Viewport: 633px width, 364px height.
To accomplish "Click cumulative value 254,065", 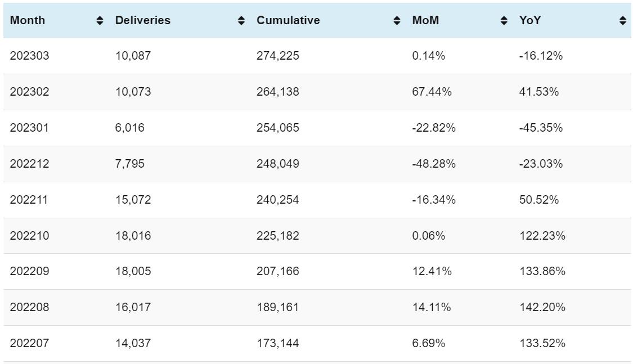I will (278, 128).
